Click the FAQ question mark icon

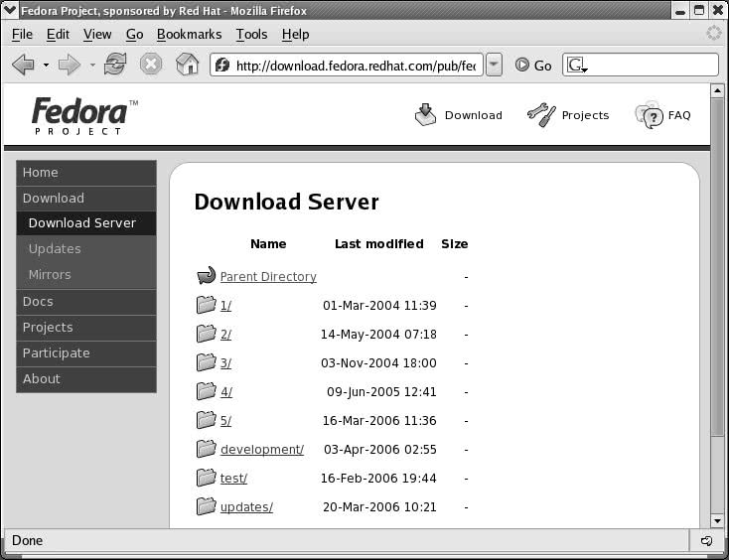[x=650, y=115]
